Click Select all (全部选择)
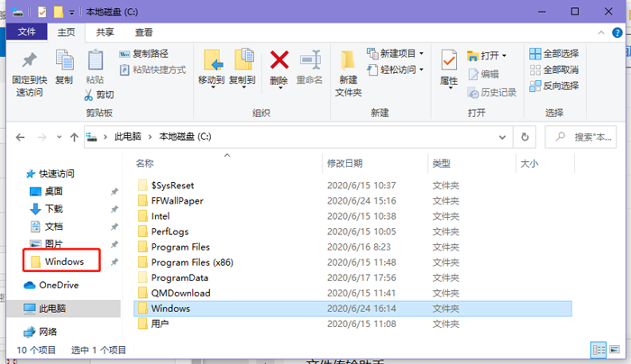 coord(554,53)
